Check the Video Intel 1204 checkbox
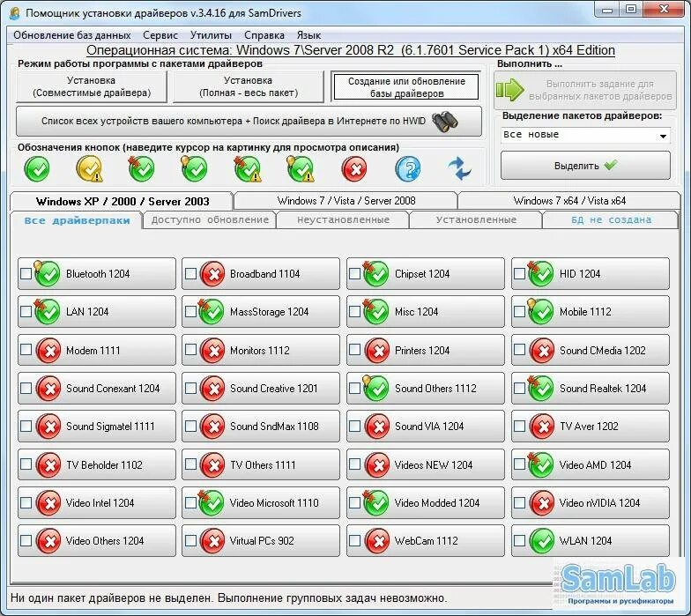This screenshot has width=691, height=616. tap(26, 502)
